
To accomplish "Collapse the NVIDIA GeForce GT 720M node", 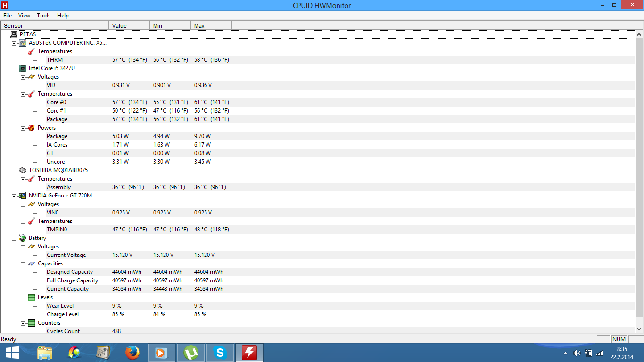I will 14,196.
